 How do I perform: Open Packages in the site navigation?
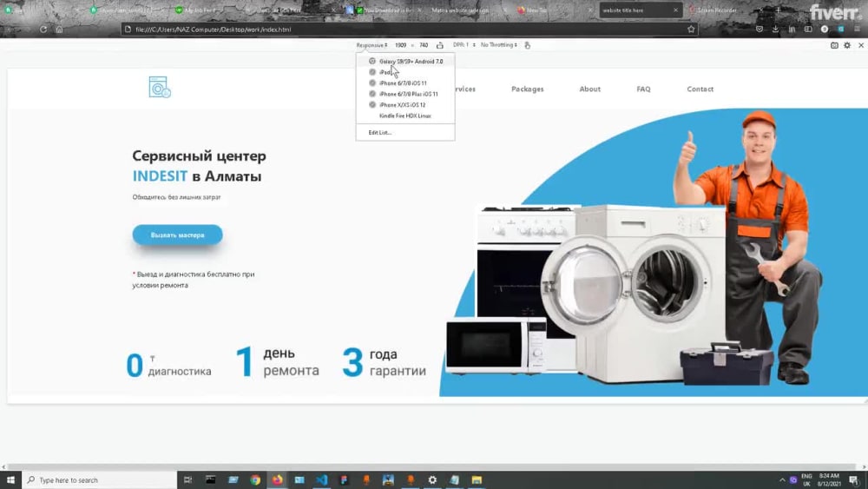point(528,89)
